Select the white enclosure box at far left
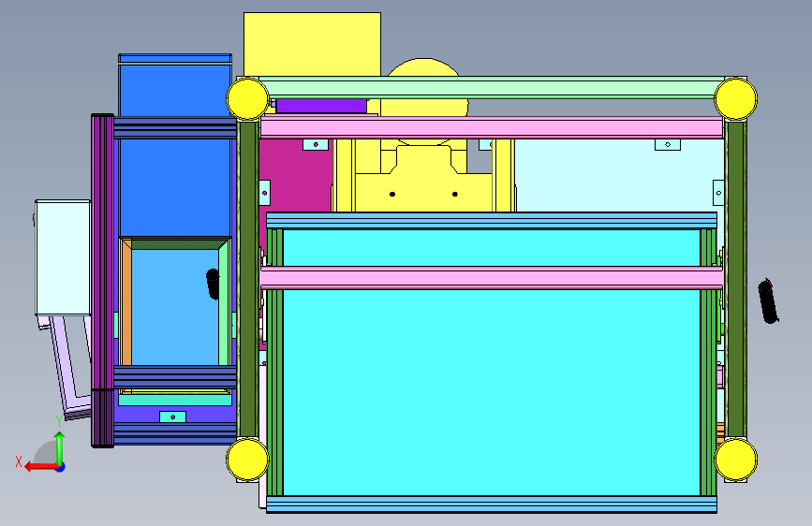812x526 pixels. (63, 257)
